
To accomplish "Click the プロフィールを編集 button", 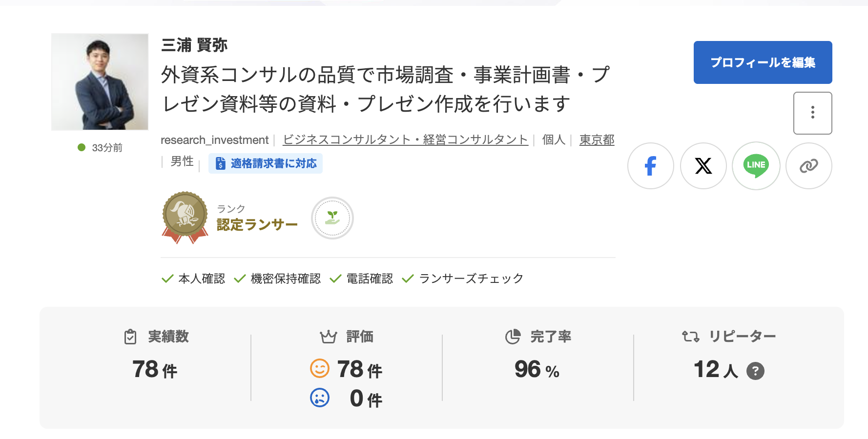I will [x=763, y=62].
